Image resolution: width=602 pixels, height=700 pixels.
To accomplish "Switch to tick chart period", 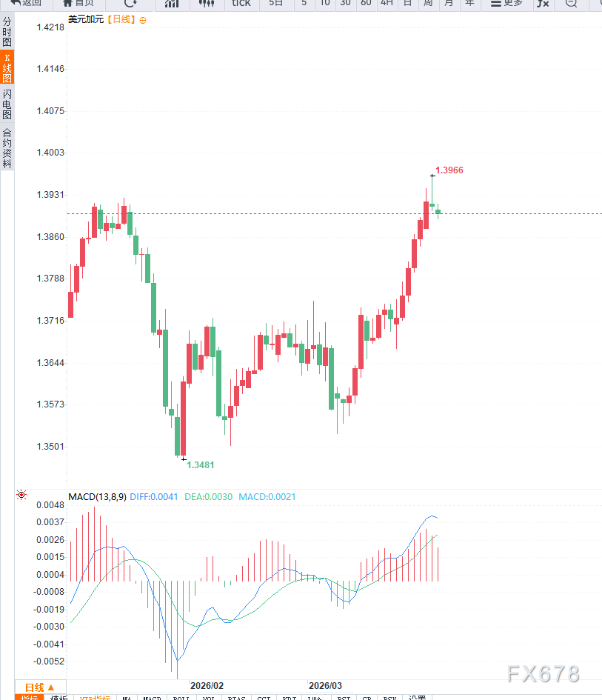I will tap(241, 3).
